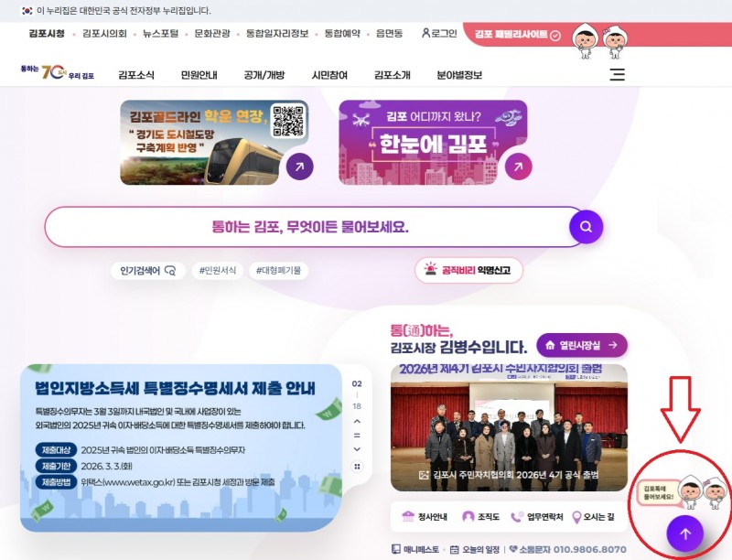Viewport: 732px width, 560px height.
Task: Open 오시는 길 location pin link
Action: [577, 517]
